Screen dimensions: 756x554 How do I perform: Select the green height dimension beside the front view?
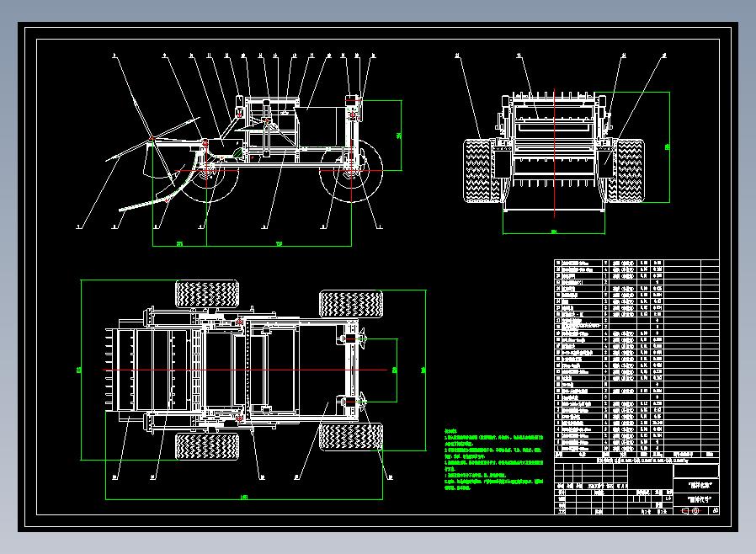point(668,147)
